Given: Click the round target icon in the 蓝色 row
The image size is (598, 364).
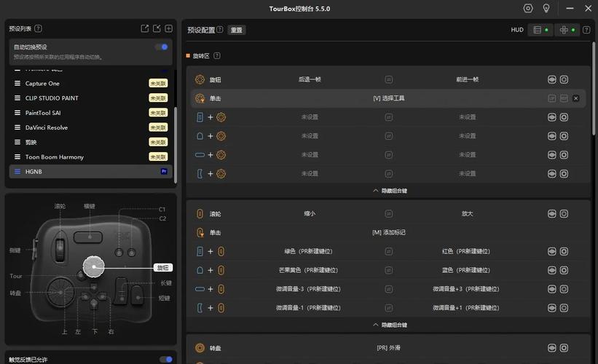Looking at the screenshot, I should pyautogui.click(x=564, y=270).
